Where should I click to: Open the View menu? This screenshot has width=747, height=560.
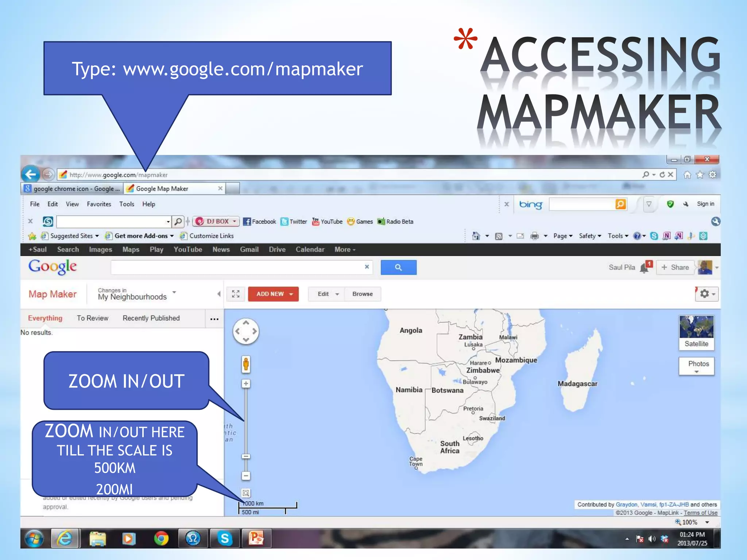(72, 204)
